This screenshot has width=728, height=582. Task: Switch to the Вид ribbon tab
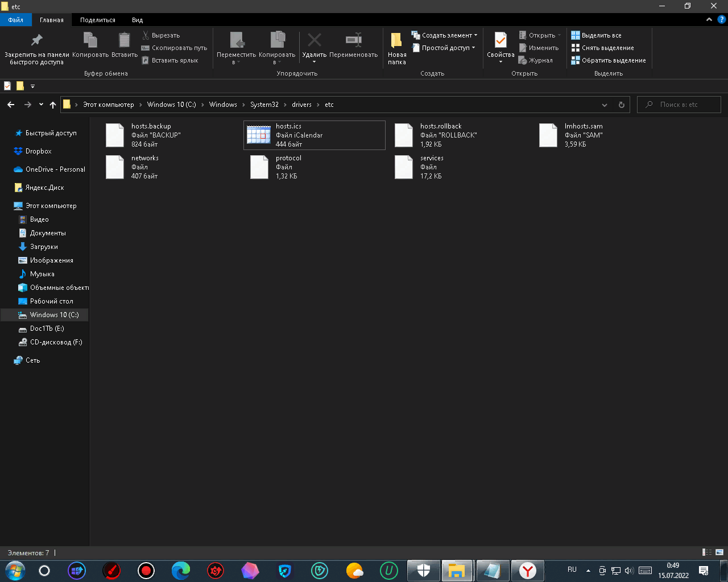click(x=138, y=20)
